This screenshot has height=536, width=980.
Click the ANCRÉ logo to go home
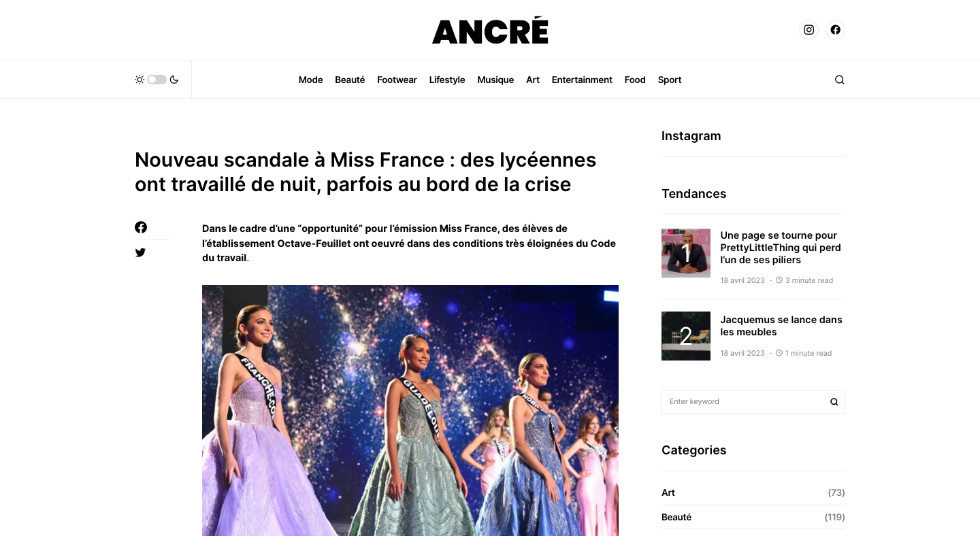[x=490, y=31]
